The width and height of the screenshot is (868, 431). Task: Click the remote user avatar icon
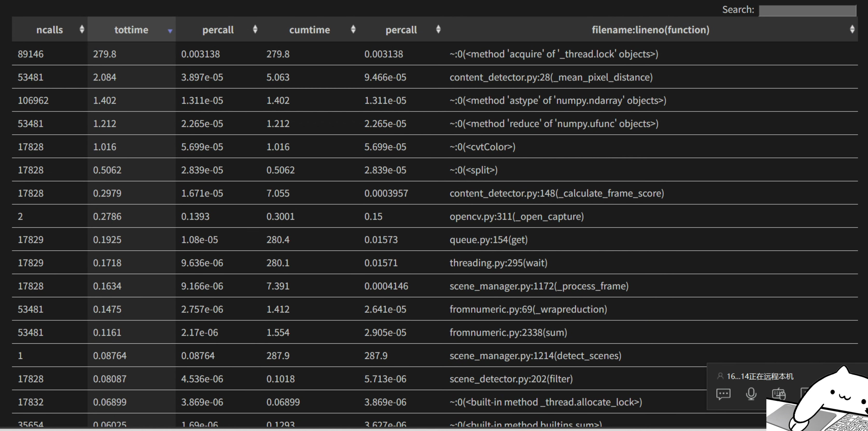[x=720, y=376]
